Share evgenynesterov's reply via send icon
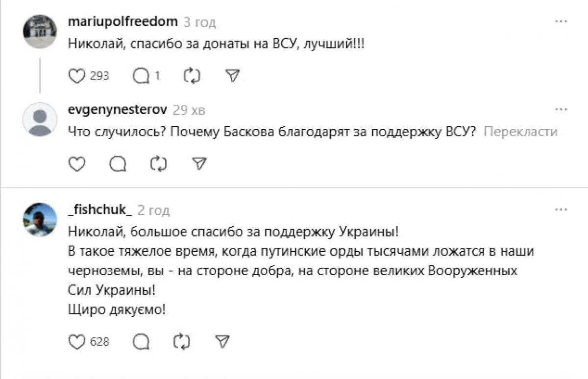588x379 pixels. 199,164
